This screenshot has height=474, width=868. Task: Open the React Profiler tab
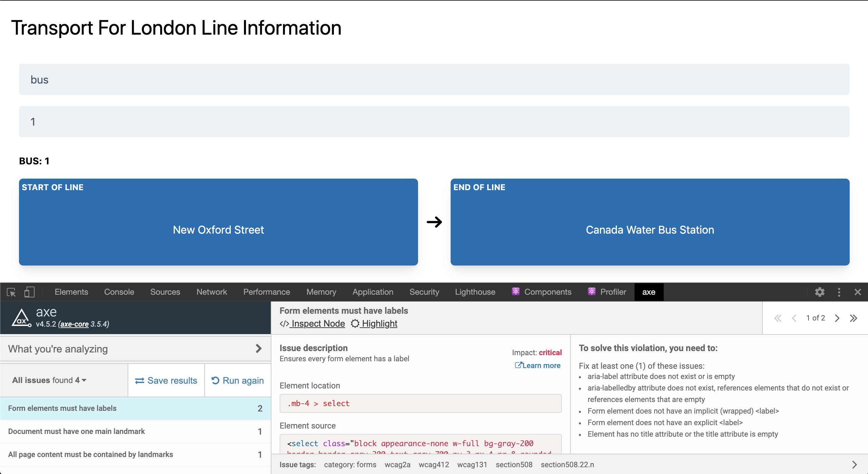click(607, 292)
